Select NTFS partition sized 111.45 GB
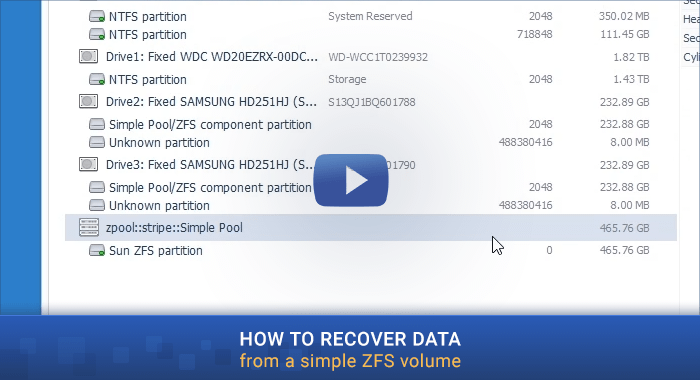Screen dimensions: 700x380 point(371,34)
